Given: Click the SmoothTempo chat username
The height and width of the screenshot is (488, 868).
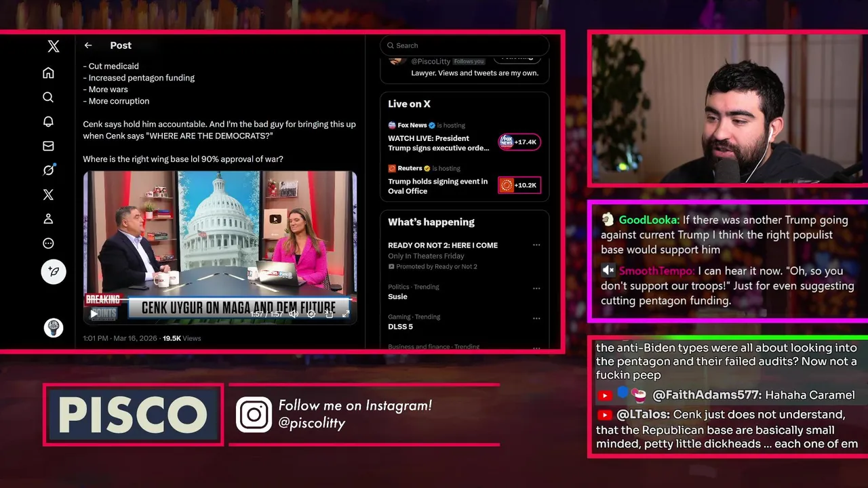Looking at the screenshot, I should [x=656, y=270].
